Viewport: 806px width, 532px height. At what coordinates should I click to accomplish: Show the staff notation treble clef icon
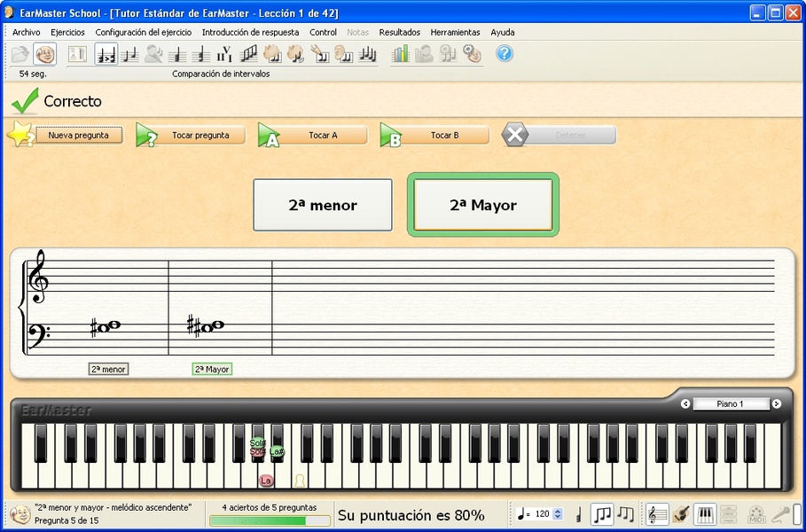point(657,514)
